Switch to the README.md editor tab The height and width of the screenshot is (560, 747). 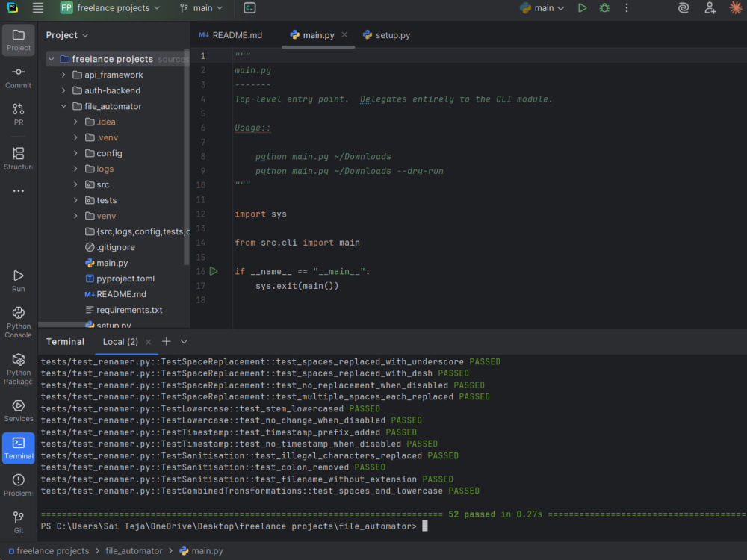[x=231, y=35]
